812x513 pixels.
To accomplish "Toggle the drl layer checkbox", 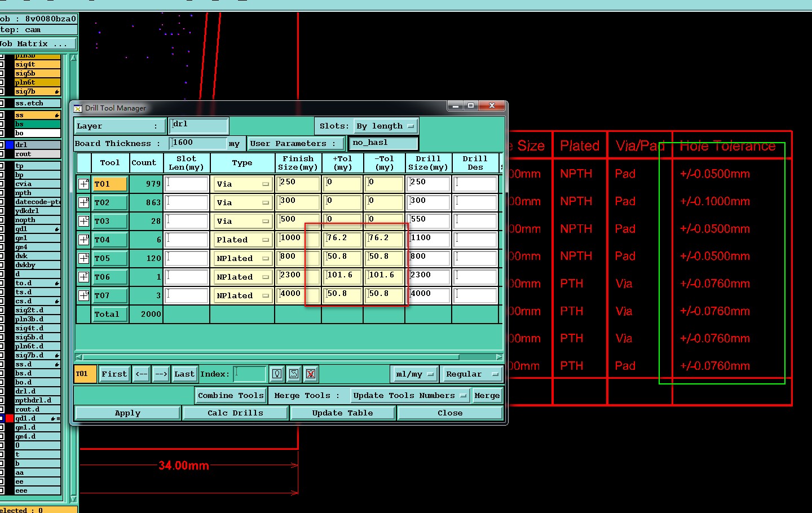I will pos(2,145).
